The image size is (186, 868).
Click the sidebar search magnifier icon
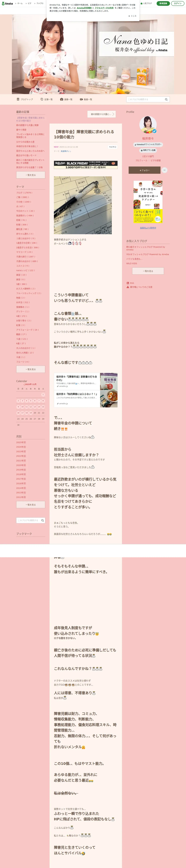[x=43, y=521]
